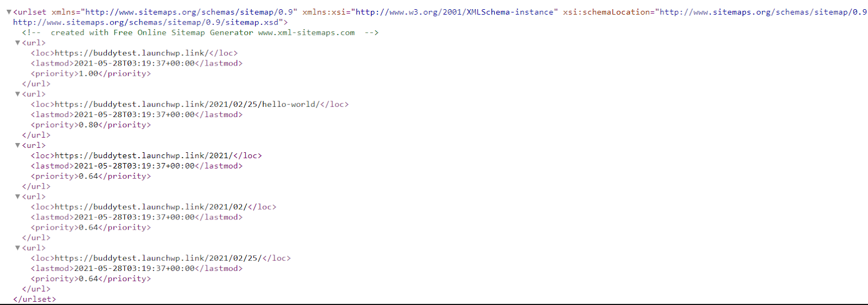The image size is (868, 305).
Task: Collapse the url node for /2021/02/25/ location
Action: [x=17, y=248]
